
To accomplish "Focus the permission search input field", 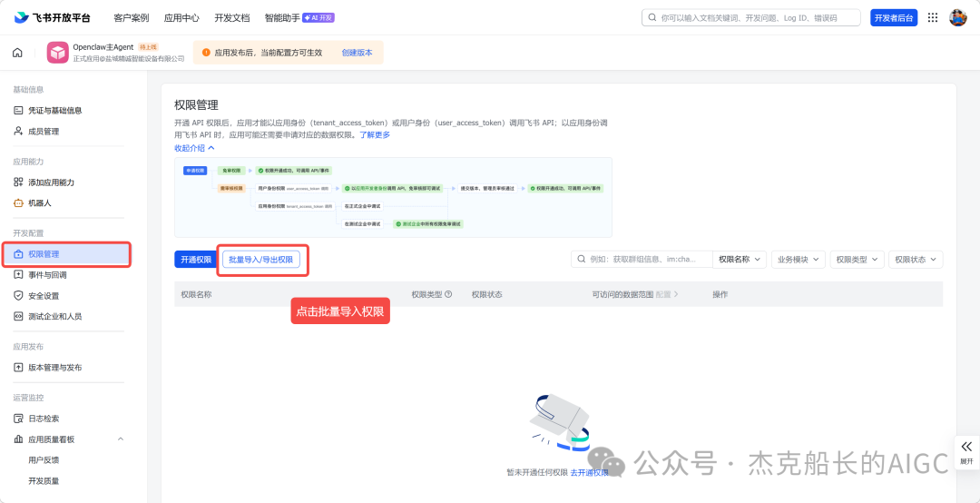I will pyautogui.click(x=642, y=259).
